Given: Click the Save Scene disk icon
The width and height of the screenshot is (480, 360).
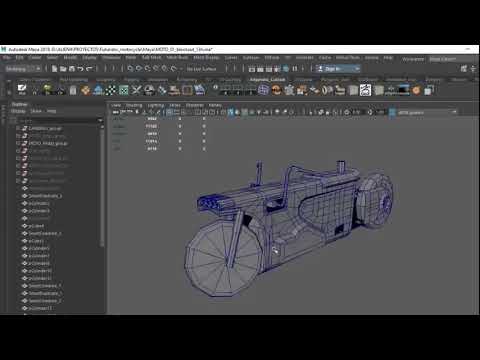Looking at the screenshot, I should pyautogui.click(x=72, y=69).
